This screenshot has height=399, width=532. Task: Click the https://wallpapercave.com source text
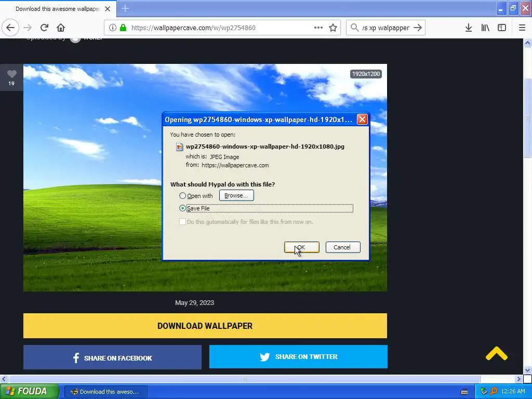(x=235, y=165)
